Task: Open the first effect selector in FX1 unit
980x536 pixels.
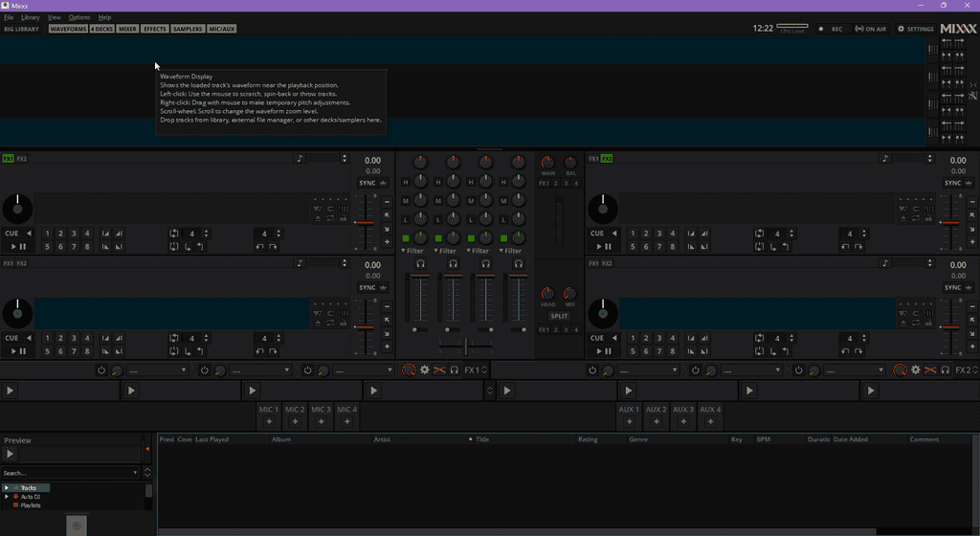Action: [x=157, y=370]
